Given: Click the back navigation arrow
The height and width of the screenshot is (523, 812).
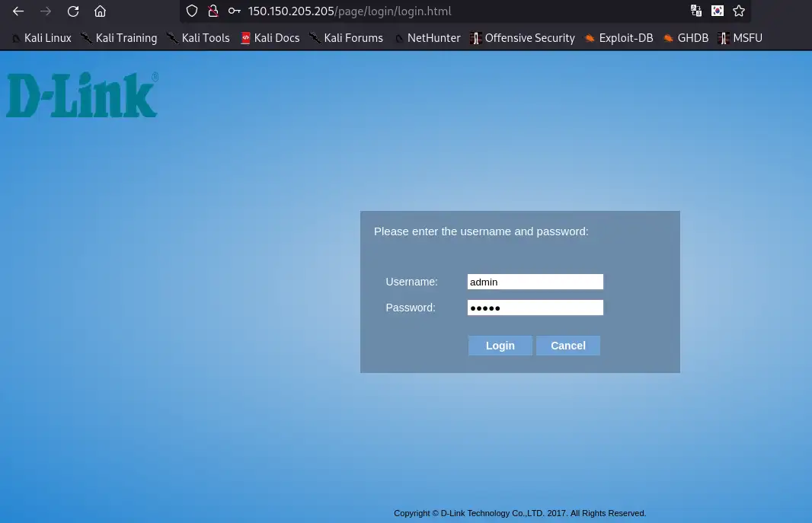Looking at the screenshot, I should point(18,11).
